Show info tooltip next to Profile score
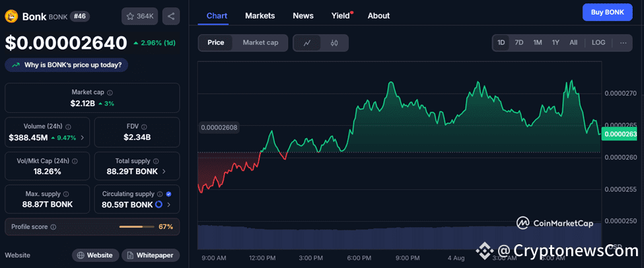This screenshot has width=644, height=268. coord(54,227)
